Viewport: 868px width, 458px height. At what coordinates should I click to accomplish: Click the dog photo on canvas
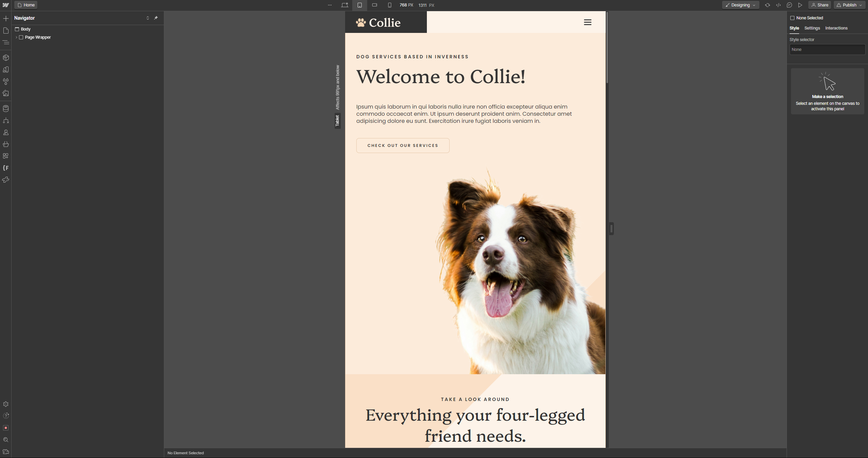(520, 271)
